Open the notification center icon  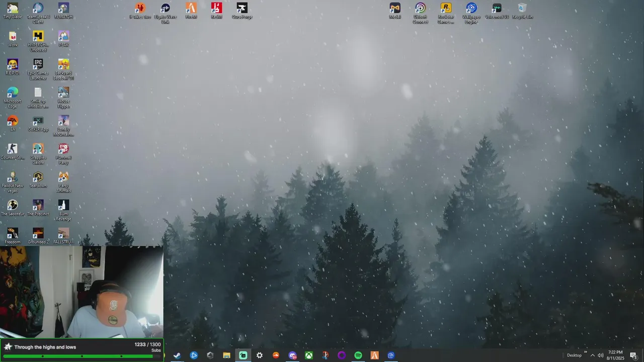[x=633, y=355]
